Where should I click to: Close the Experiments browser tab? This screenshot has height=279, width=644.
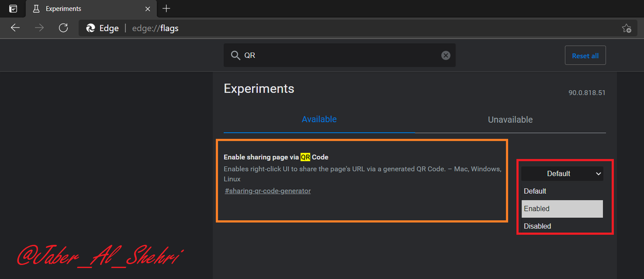click(147, 9)
